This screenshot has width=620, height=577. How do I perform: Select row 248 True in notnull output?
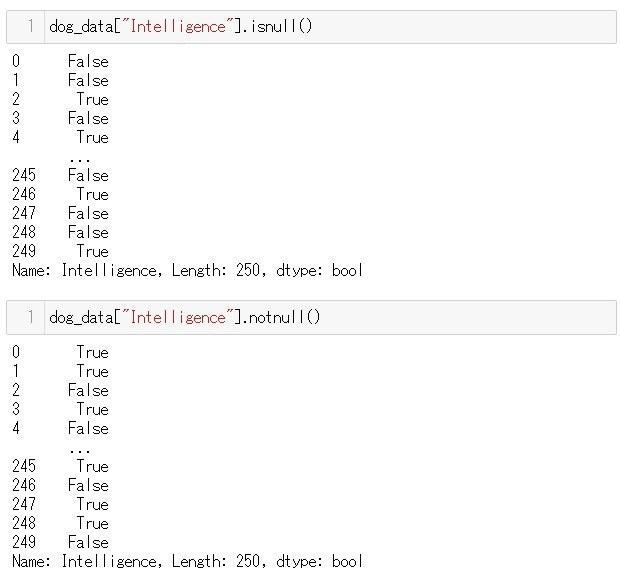point(60,523)
